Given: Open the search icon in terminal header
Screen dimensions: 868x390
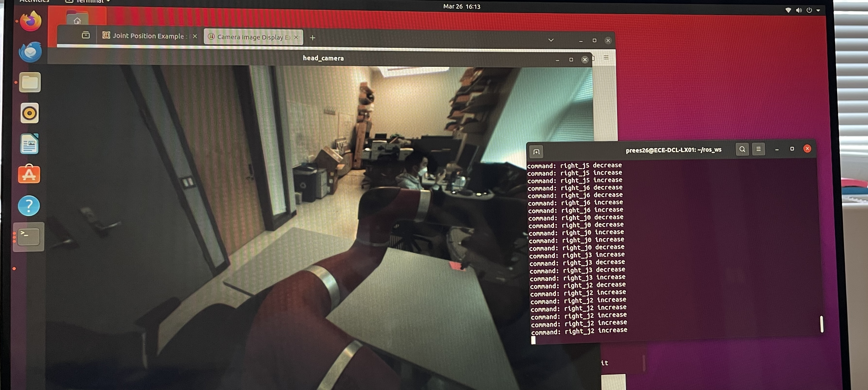Looking at the screenshot, I should 742,149.
